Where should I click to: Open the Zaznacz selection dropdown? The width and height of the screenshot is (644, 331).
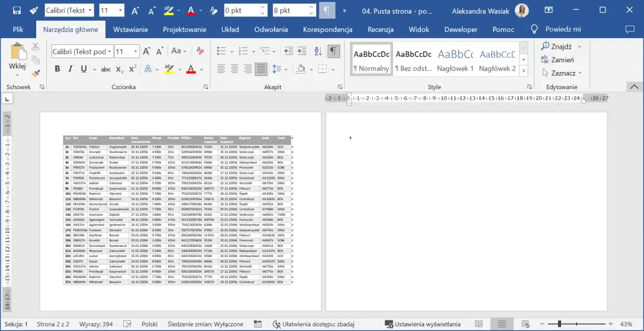tap(562, 73)
